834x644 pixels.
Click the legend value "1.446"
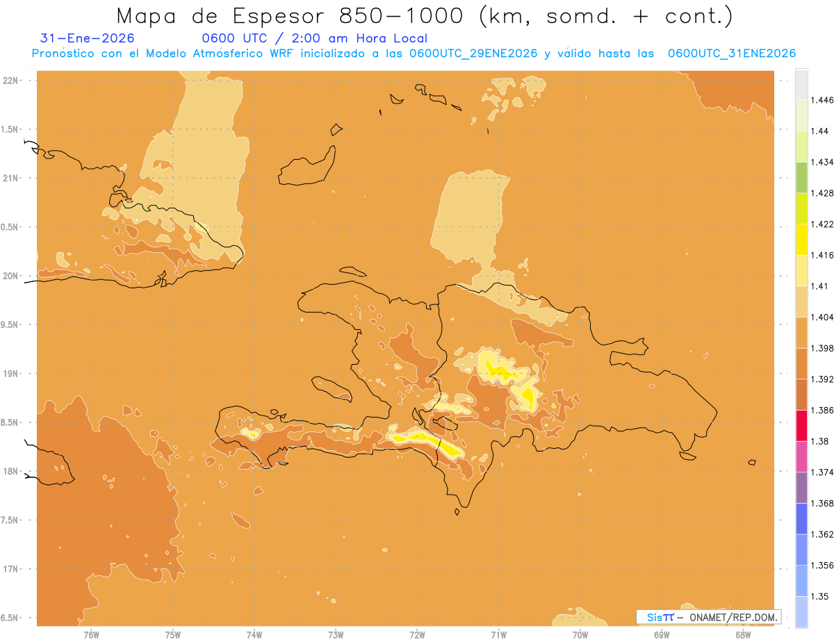click(x=821, y=100)
